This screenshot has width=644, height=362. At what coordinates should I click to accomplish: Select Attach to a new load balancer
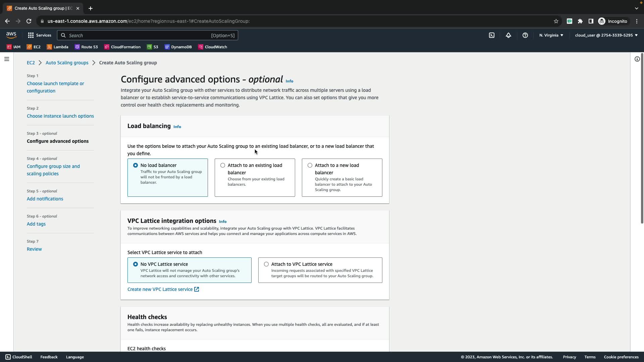tap(310, 165)
